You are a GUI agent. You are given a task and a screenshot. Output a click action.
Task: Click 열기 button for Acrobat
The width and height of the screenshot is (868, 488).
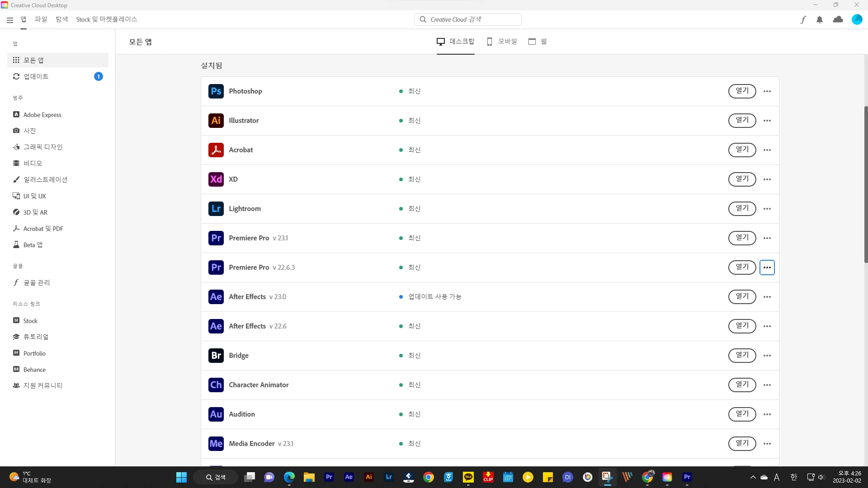pyautogui.click(x=742, y=150)
